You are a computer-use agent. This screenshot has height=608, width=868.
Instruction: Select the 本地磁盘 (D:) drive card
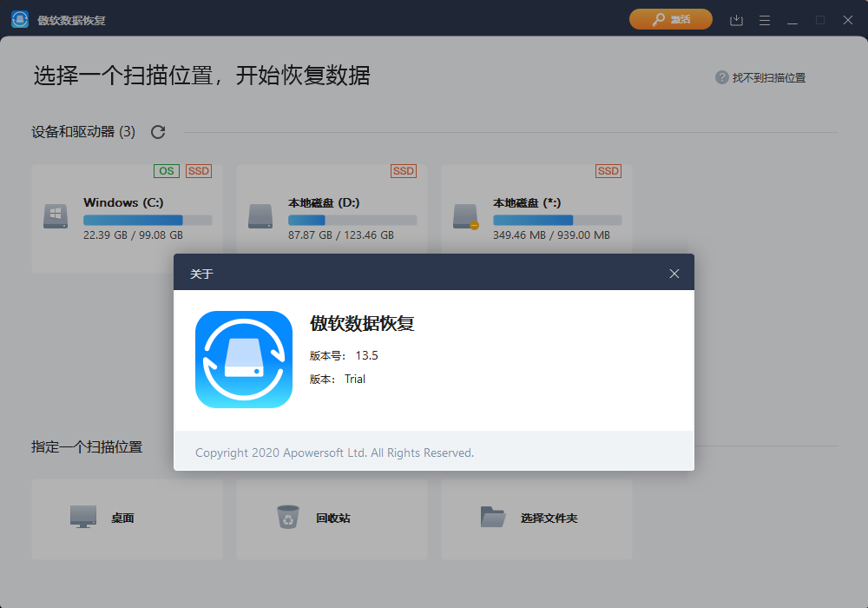332,208
